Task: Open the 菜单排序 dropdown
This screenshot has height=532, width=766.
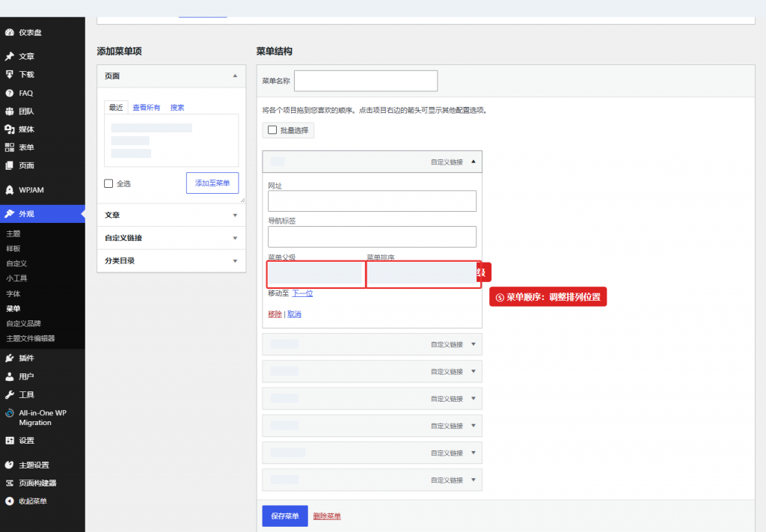Action: (423, 274)
